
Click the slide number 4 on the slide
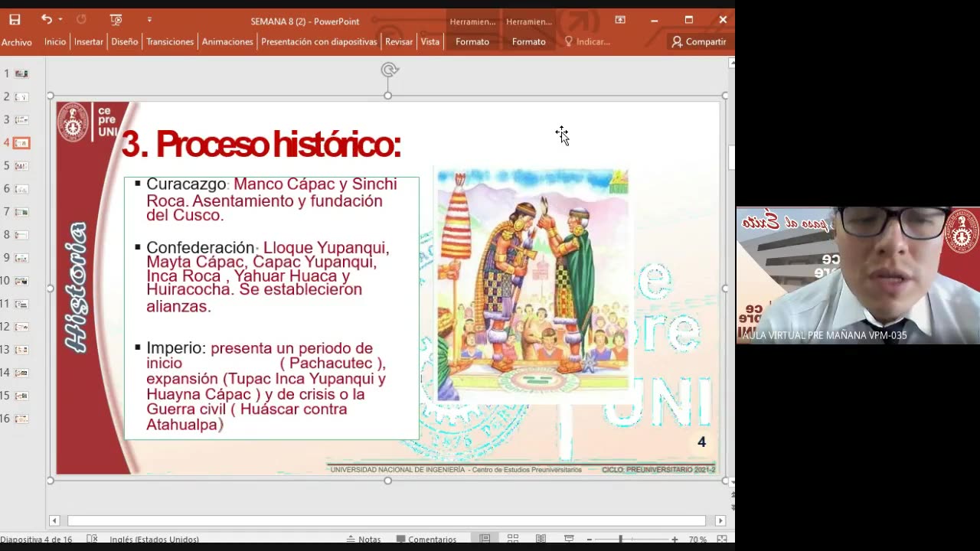(x=701, y=442)
